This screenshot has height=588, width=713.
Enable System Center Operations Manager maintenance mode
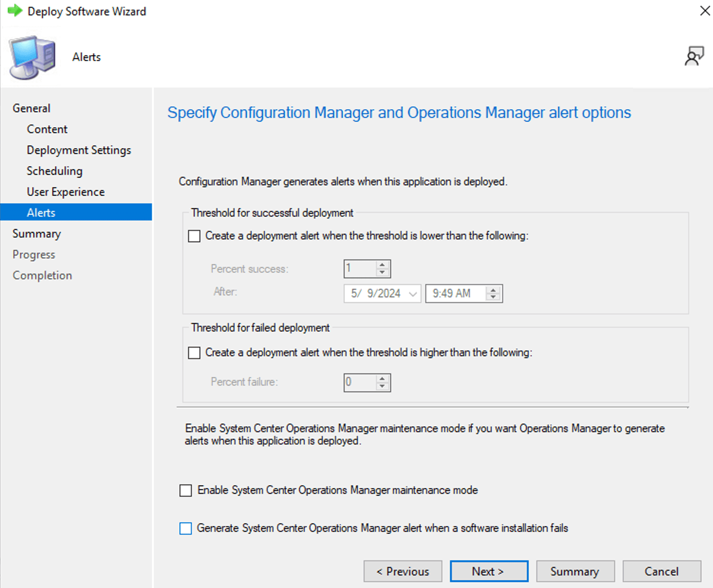point(186,490)
